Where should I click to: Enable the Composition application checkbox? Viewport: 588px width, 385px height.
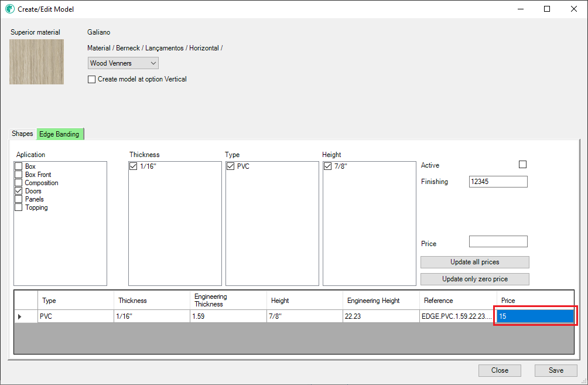(19, 183)
